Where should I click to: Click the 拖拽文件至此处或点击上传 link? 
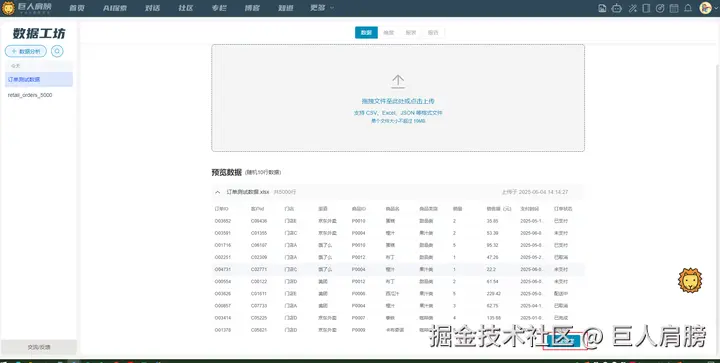click(x=398, y=101)
